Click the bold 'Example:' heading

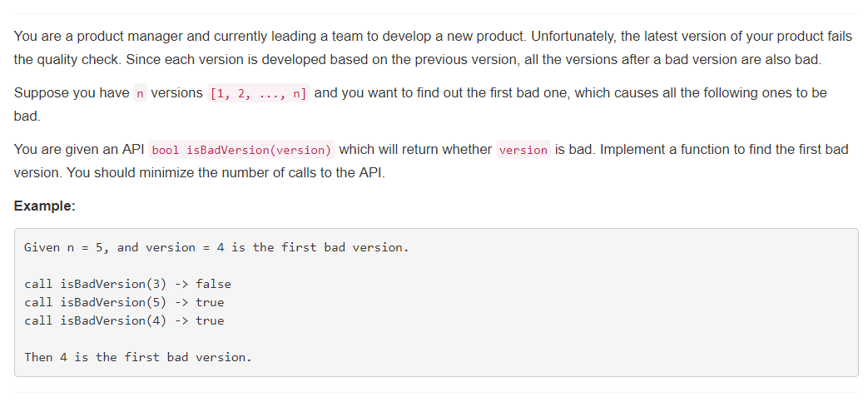[44, 206]
